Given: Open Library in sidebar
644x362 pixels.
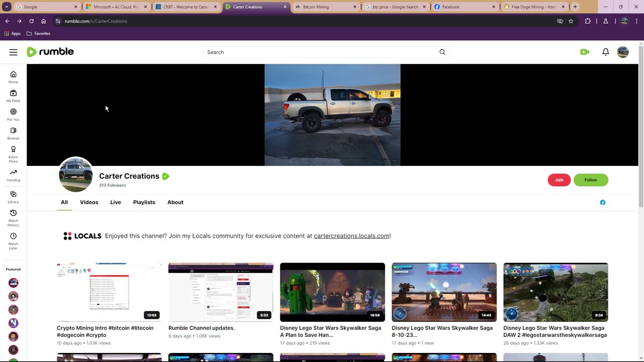Looking at the screenshot, I should click(13, 197).
